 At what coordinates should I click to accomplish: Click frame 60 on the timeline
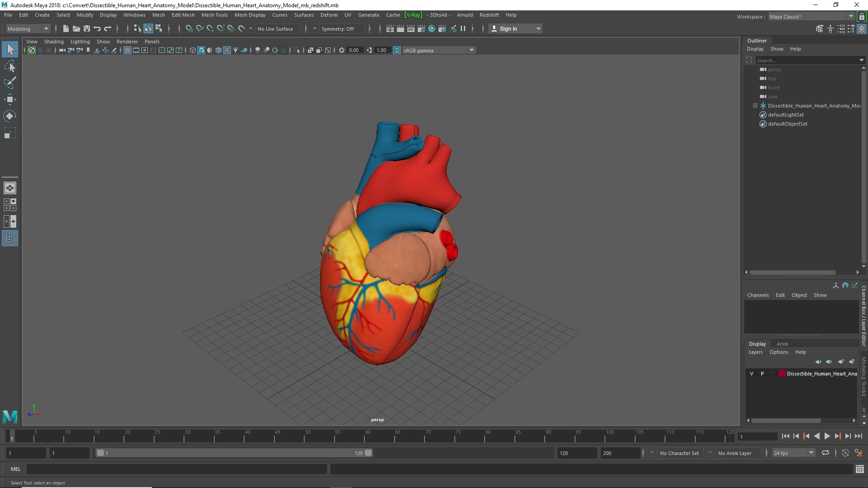[367, 436]
